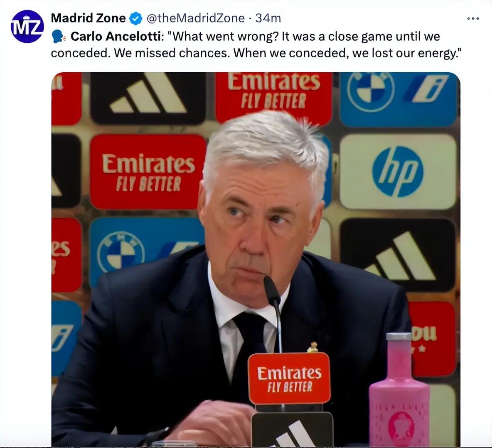Open the Madrid Zone MZ profile avatar
492x448 pixels.
27,26
